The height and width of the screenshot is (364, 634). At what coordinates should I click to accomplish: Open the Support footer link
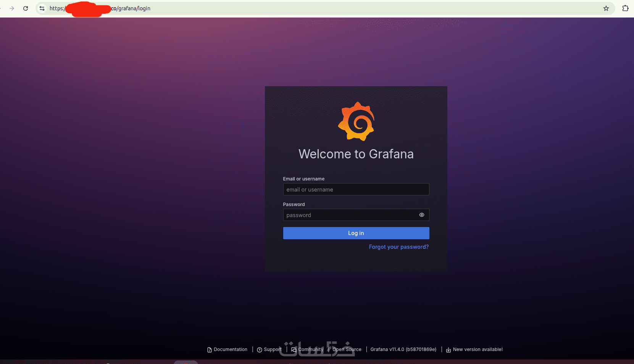pyautogui.click(x=269, y=350)
